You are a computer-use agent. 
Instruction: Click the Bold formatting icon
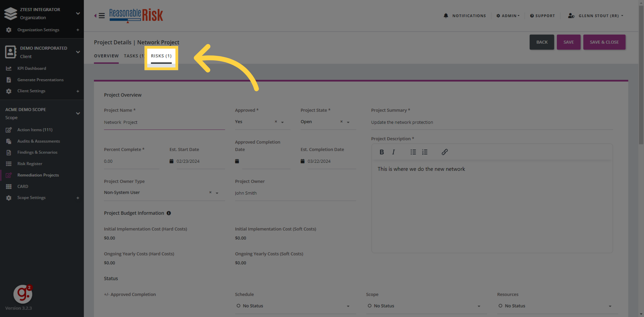pos(382,152)
